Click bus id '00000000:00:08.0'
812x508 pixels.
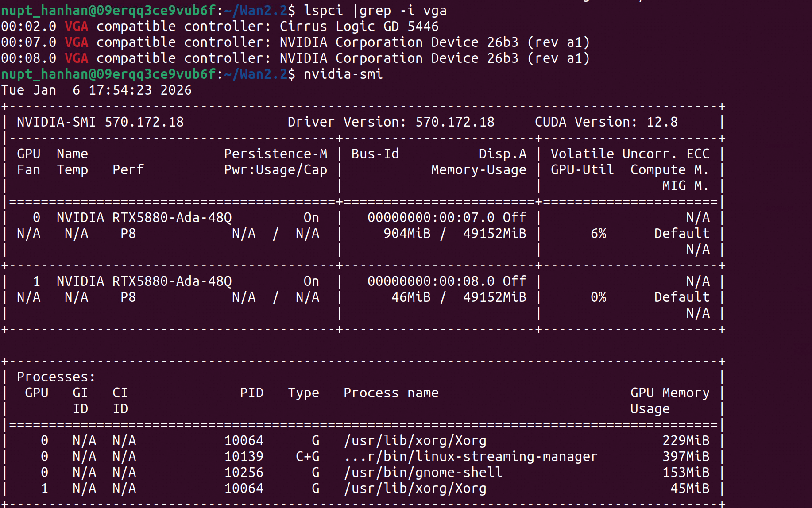pyautogui.click(x=431, y=281)
